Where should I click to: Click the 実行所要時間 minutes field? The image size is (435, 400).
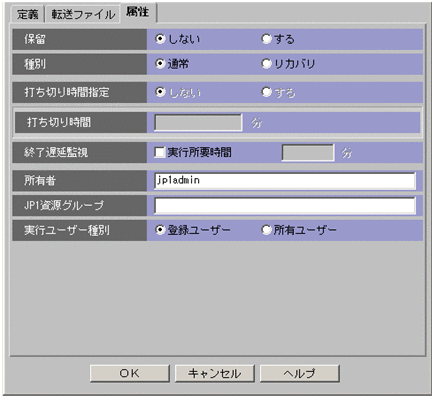(x=308, y=153)
